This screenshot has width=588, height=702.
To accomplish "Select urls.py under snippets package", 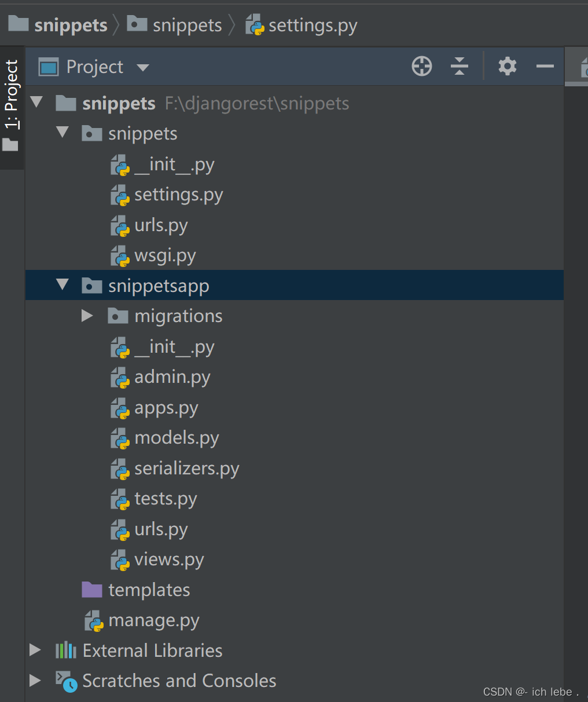I will click(295, 225).
